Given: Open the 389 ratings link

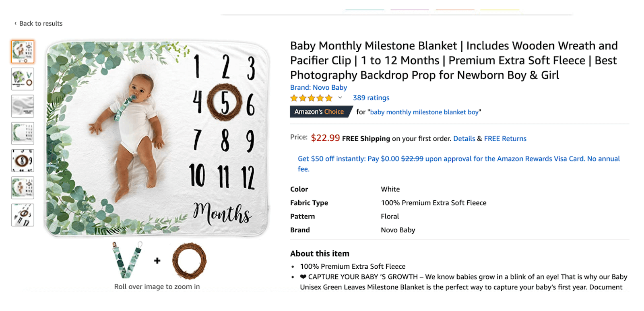Looking at the screenshot, I should (x=371, y=98).
